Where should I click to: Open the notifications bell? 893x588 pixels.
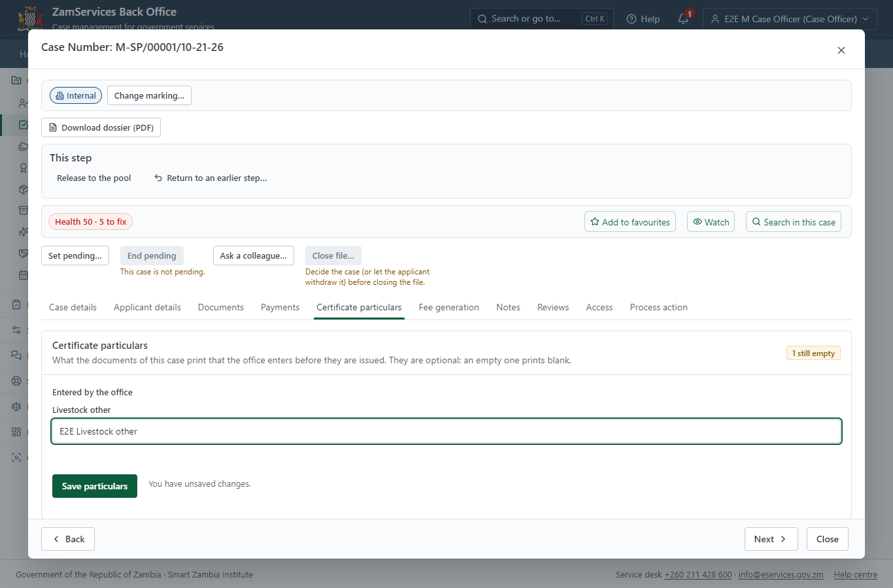coord(683,19)
